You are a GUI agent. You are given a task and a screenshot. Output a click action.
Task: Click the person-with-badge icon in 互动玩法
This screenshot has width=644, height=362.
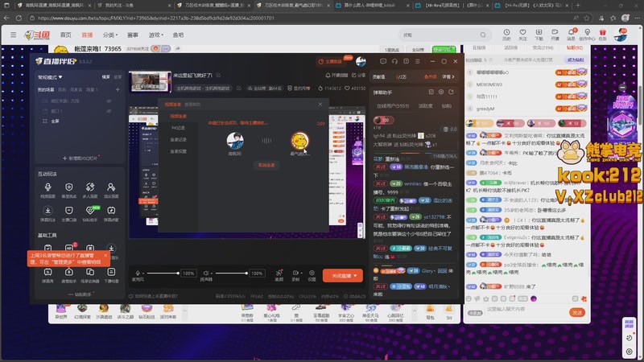tap(111, 187)
